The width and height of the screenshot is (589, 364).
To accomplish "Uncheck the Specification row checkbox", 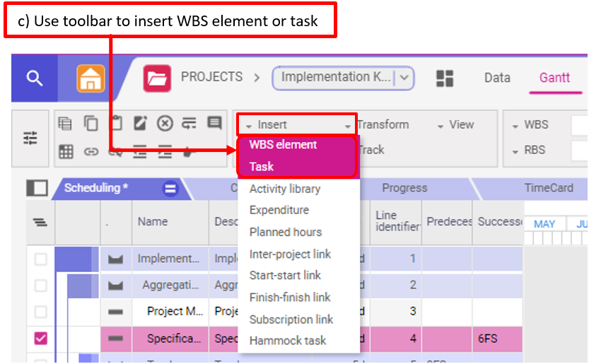I will 40,339.
